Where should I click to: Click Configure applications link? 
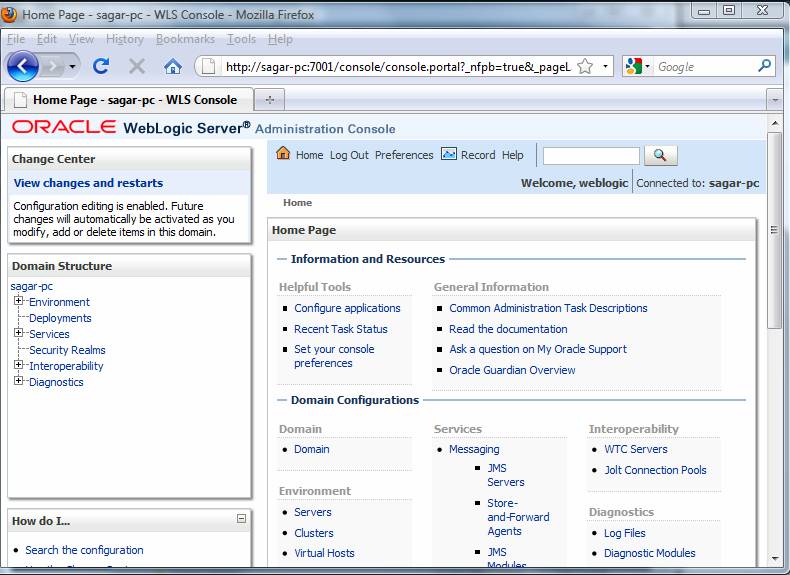pyautogui.click(x=347, y=308)
